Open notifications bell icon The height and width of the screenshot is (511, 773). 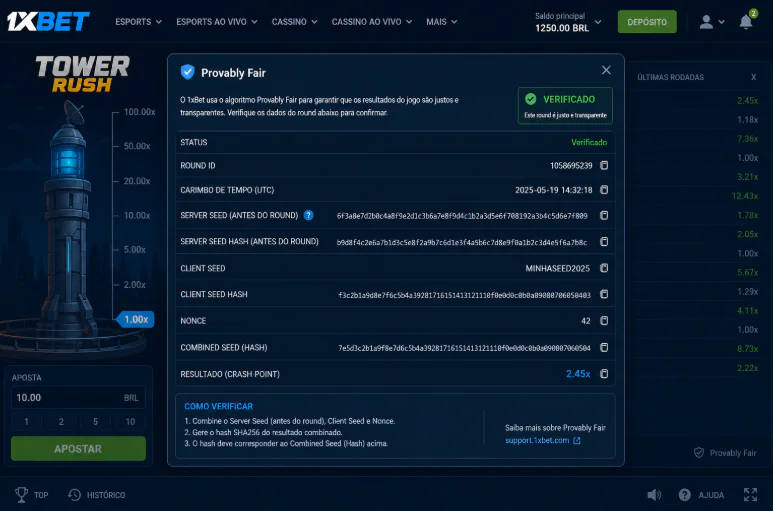click(x=746, y=22)
